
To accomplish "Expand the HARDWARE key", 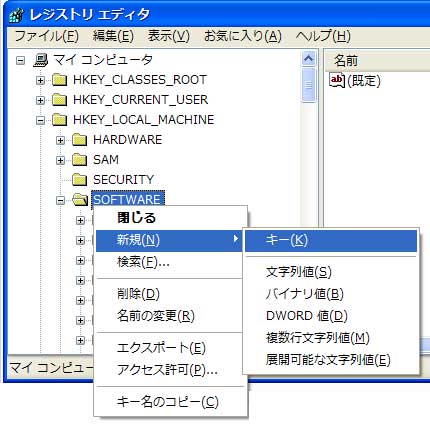I will 60,140.
